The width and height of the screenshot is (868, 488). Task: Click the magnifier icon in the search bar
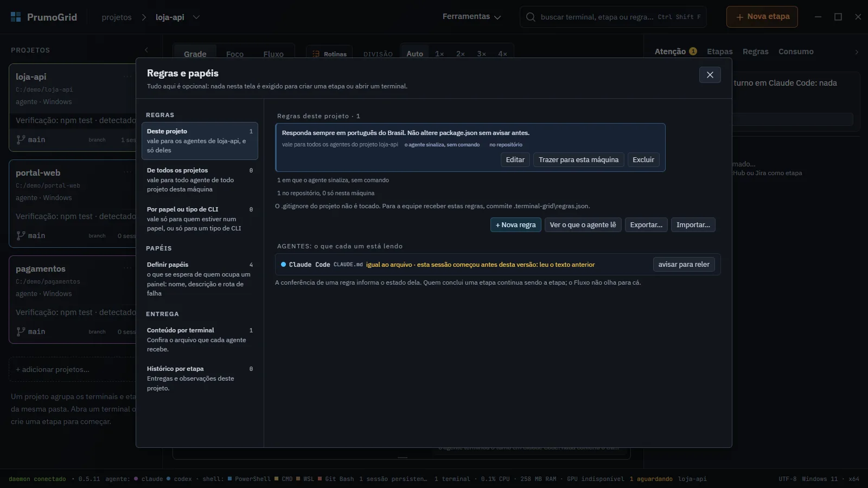531,17
